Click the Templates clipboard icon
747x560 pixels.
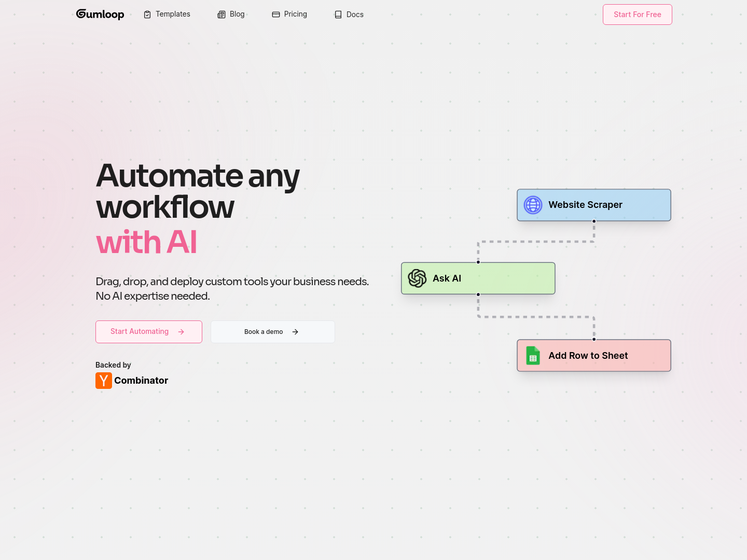tap(147, 14)
